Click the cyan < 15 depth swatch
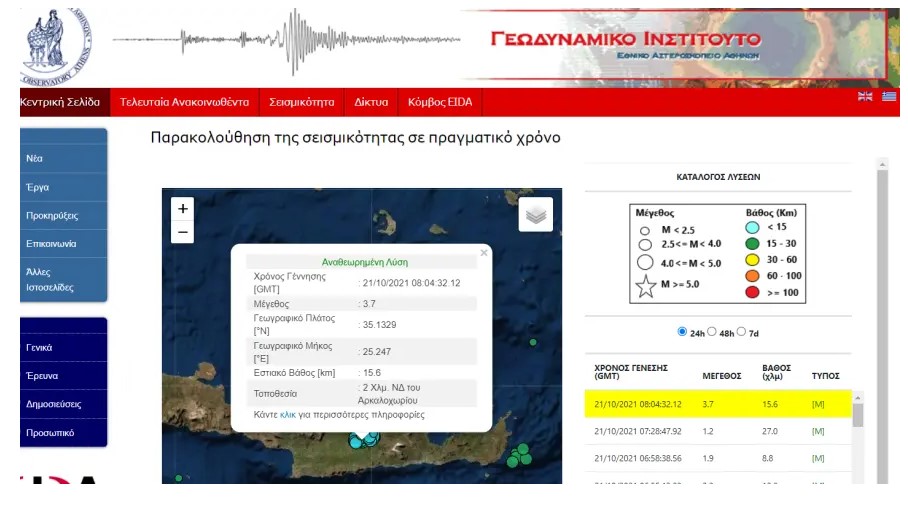This screenshot has height=518, width=908. pyautogui.click(x=752, y=227)
